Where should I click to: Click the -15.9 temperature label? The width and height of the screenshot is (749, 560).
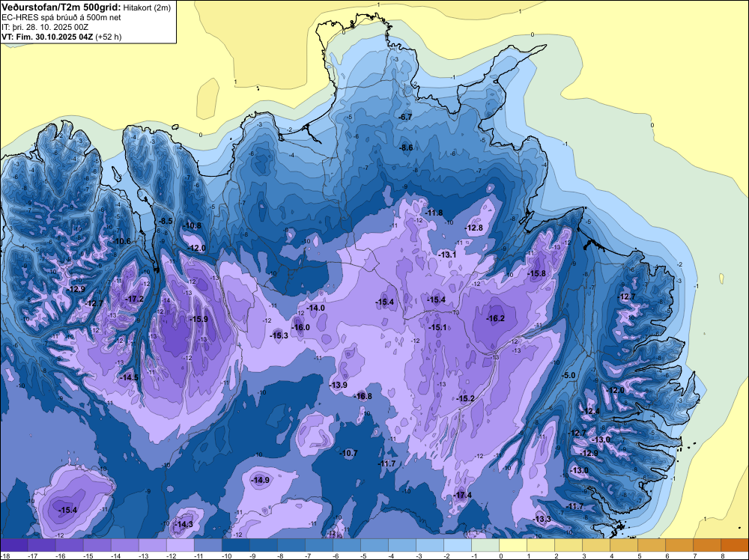(199, 320)
